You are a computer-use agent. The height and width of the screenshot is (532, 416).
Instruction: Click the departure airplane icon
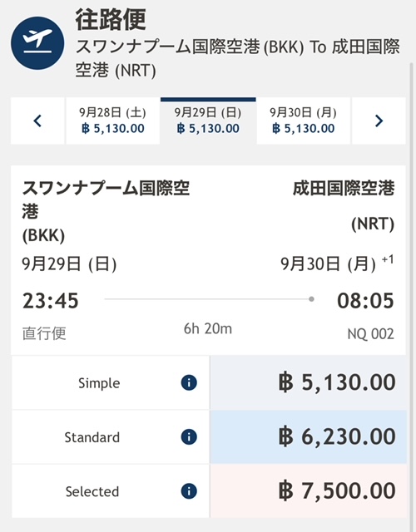tap(37, 43)
